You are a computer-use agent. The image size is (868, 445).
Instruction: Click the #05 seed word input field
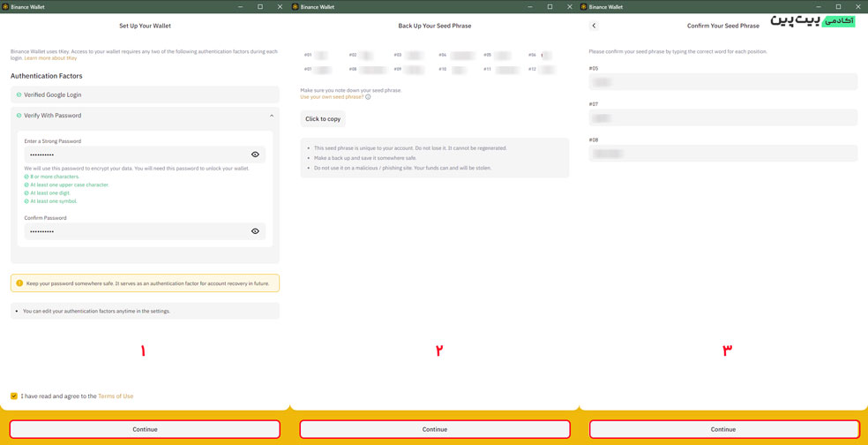(x=723, y=82)
